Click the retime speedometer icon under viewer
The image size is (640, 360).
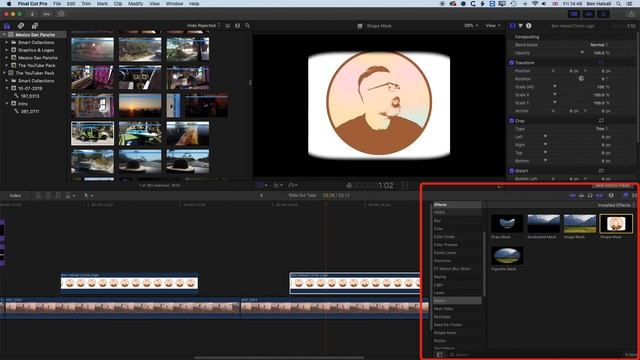click(291, 185)
